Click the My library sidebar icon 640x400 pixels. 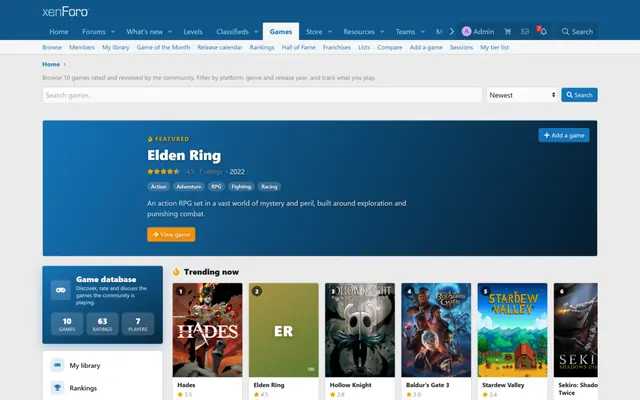click(58, 365)
